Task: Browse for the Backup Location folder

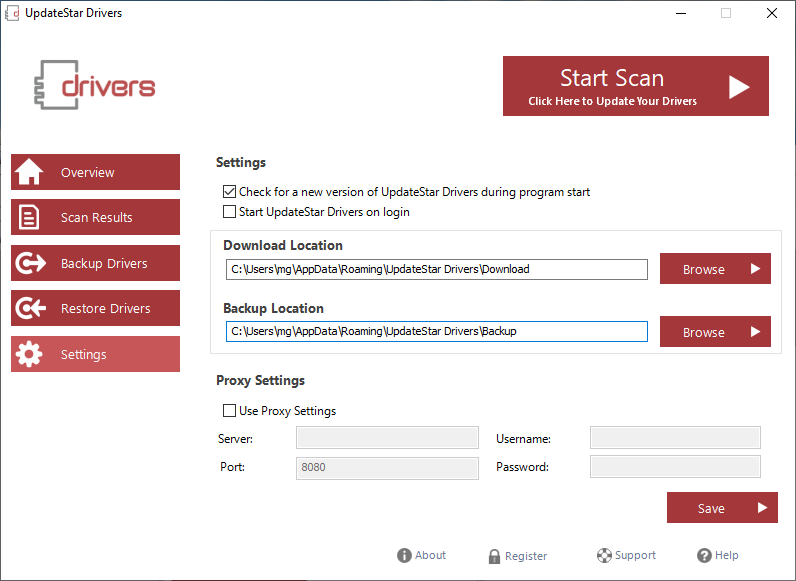Action: (x=715, y=332)
